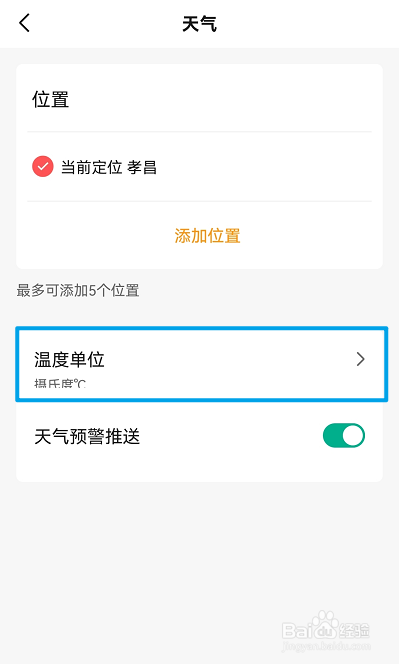Choose the 当前定位 孝昌 location entry

pyautogui.click(x=200, y=166)
